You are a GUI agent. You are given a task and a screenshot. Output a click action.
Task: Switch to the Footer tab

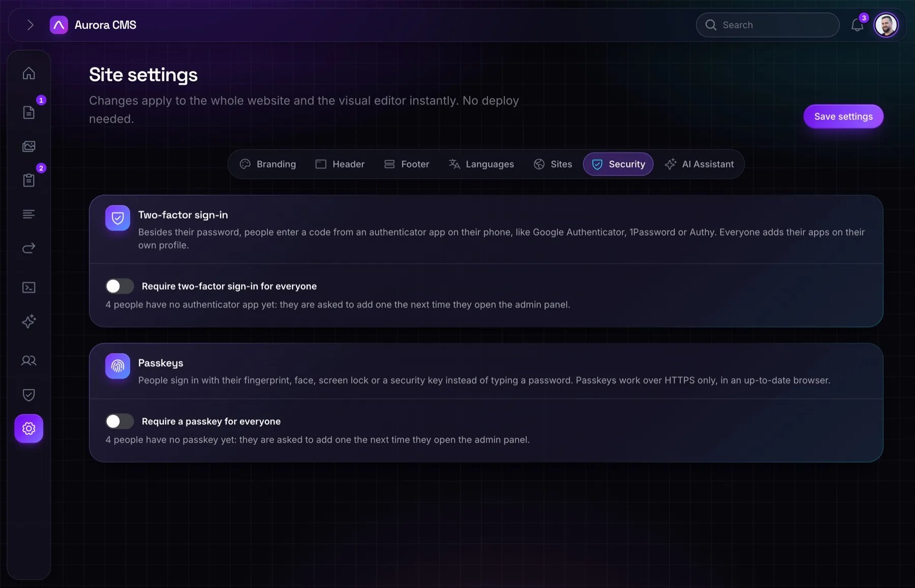tap(407, 164)
